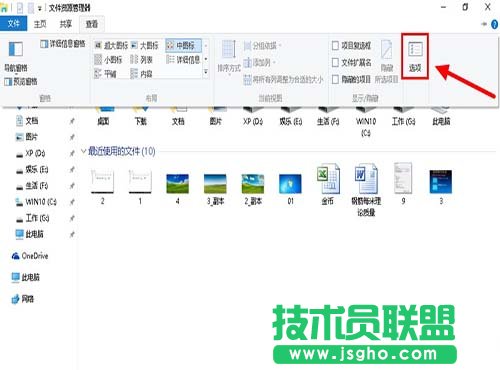This screenshot has width=500, height=370.
Task: Open the help icon in the ribbon corner
Action: click(x=495, y=24)
